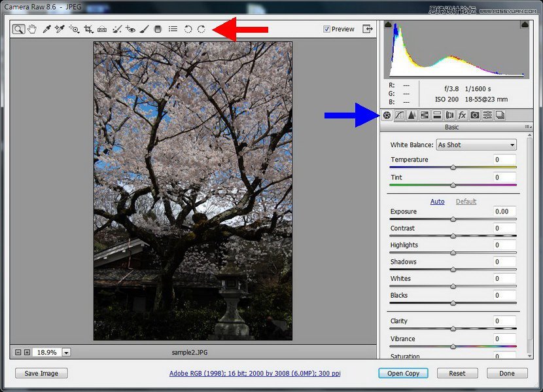
Task: Open the Detail panel tab
Action: (x=412, y=115)
